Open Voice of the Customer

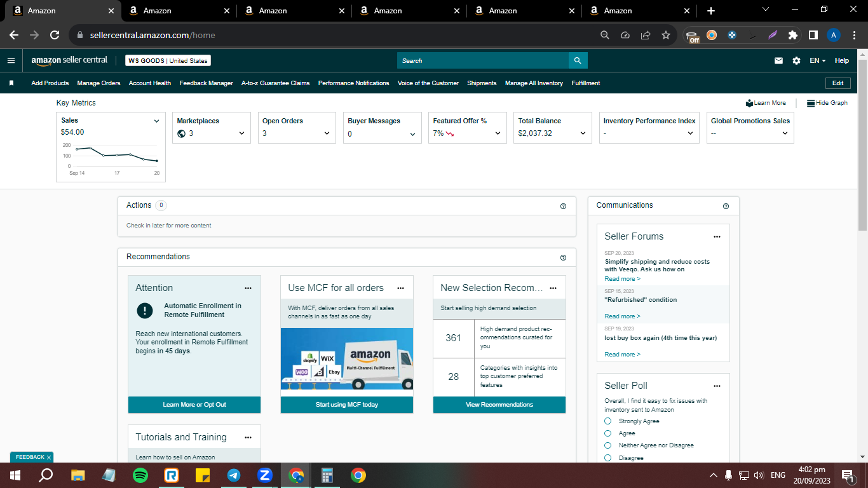pos(428,83)
